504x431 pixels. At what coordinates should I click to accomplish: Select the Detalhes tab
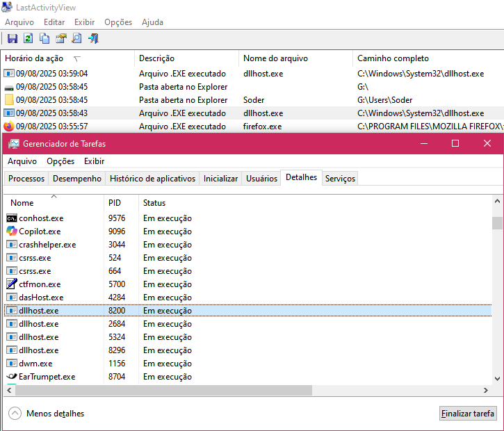click(x=301, y=177)
